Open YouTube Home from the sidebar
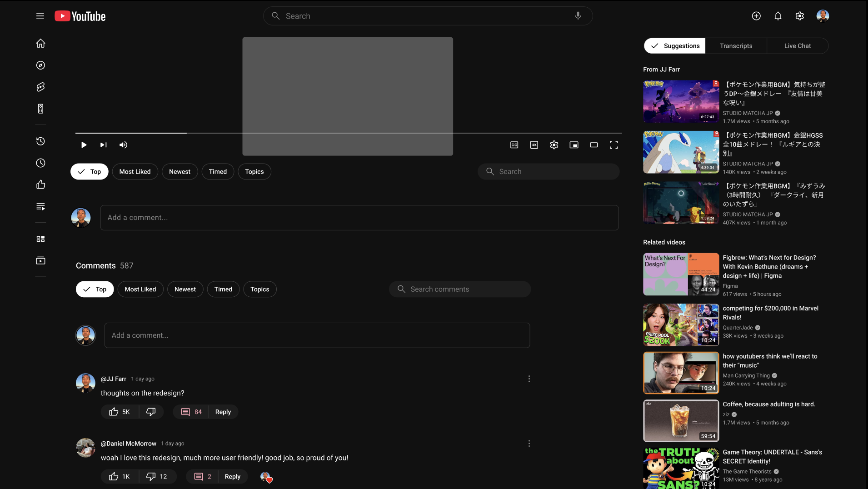868x489 pixels. [x=40, y=43]
